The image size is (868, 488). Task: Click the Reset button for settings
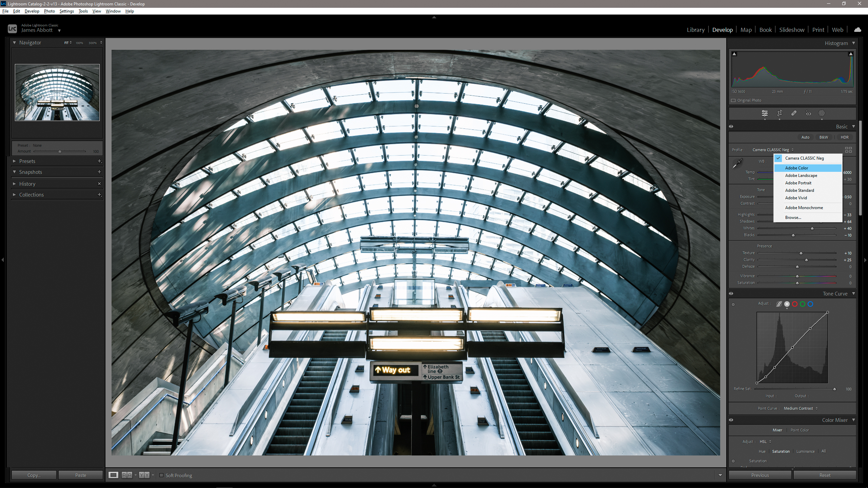[x=825, y=475]
